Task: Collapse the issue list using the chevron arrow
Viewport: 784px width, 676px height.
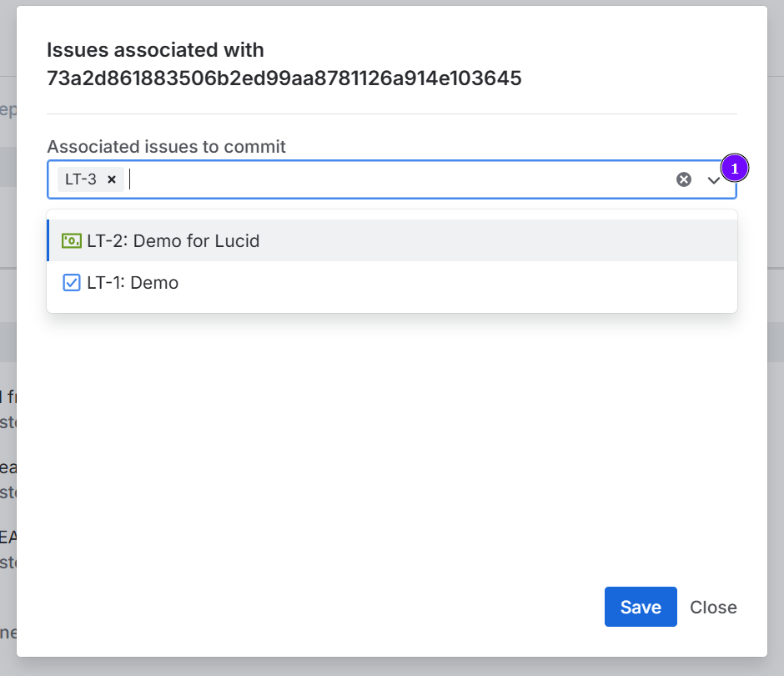Action: pyautogui.click(x=714, y=180)
